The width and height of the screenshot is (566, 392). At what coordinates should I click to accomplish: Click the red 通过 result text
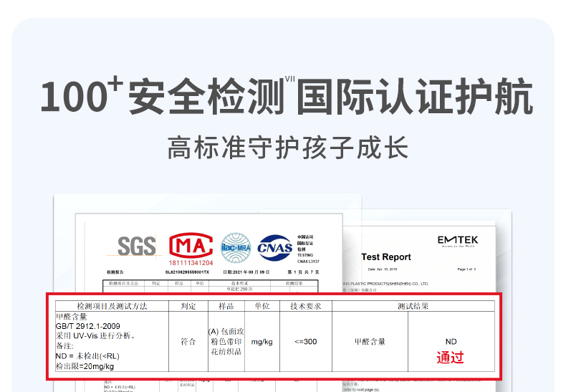(451, 357)
